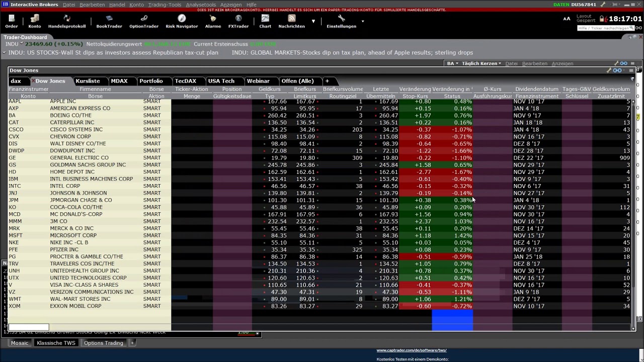Open the Alarme alerts icon

click(213, 21)
